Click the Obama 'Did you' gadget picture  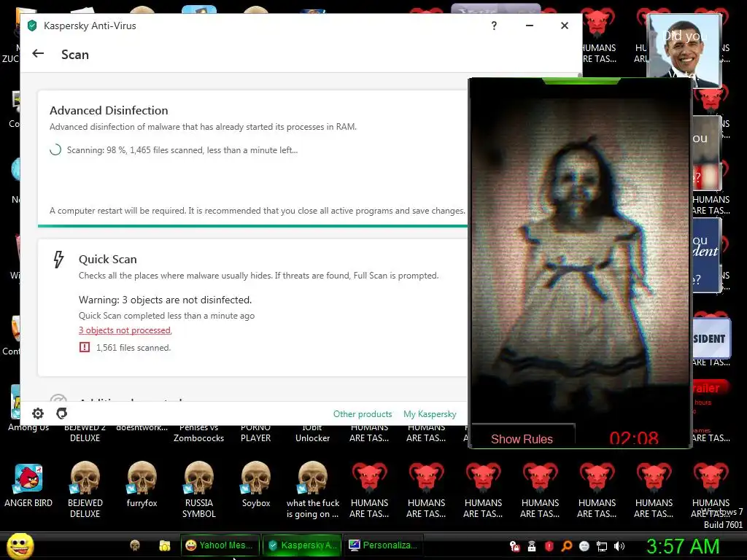pyautogui.click(x=684, y=50)
